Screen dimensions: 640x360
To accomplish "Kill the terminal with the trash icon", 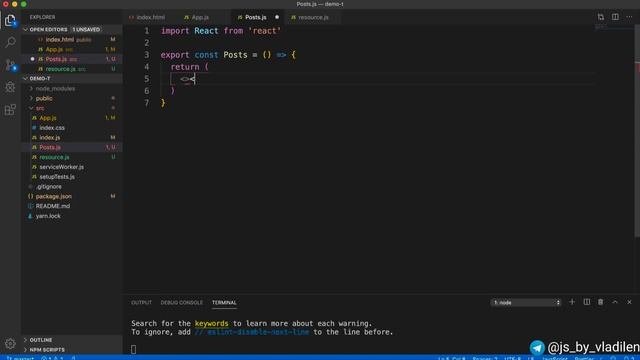I will coord(600,302).
